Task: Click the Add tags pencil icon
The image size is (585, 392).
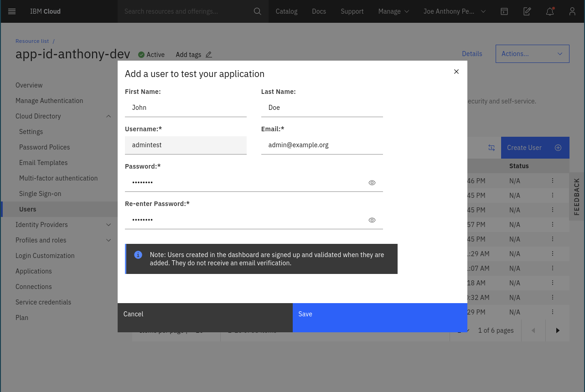Action: click(x=209, y=55)
